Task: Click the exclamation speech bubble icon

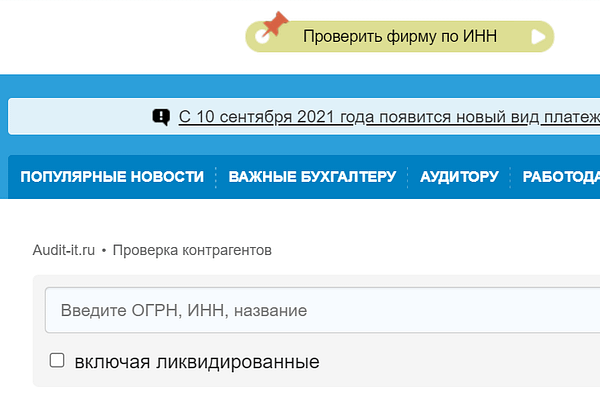Action: click(161, 117)
